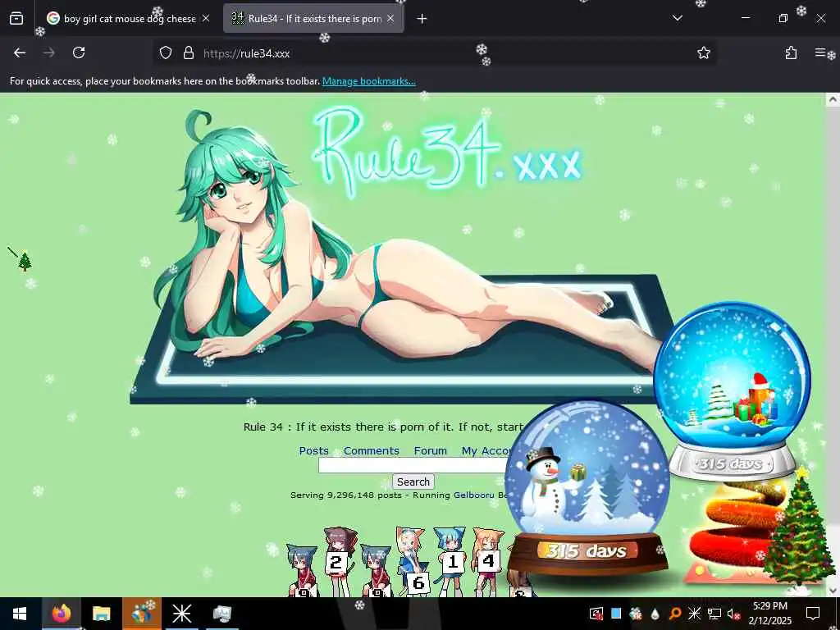This screenshot has height=630, width=840.
Task: Click the Rule34.xxx neon logo
Action: [447, 151]
